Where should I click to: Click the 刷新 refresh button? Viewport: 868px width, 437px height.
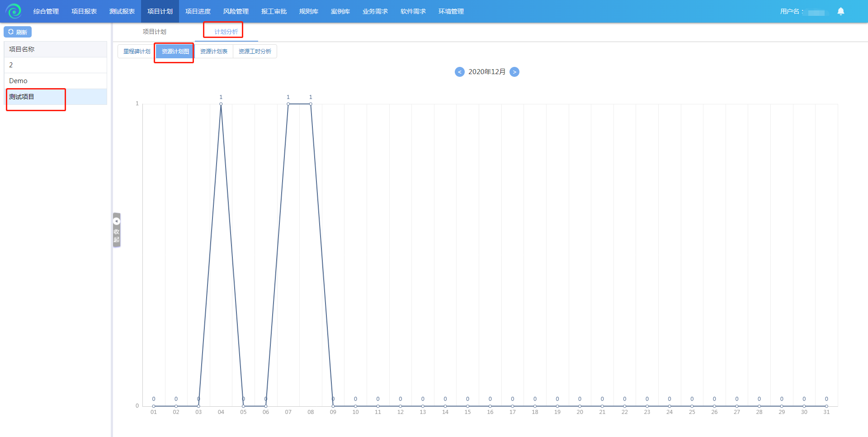point(18,32)
